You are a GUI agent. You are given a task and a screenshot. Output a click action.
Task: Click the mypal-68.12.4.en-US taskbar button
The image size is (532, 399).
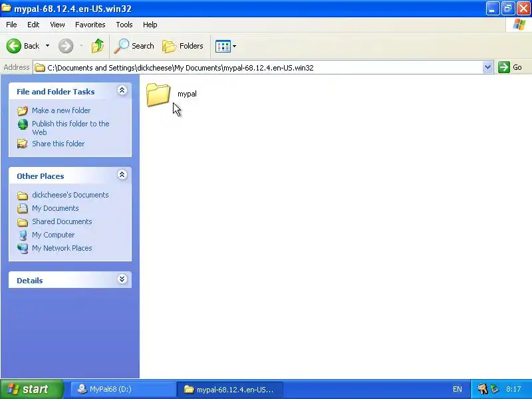[x=229, y=389]
